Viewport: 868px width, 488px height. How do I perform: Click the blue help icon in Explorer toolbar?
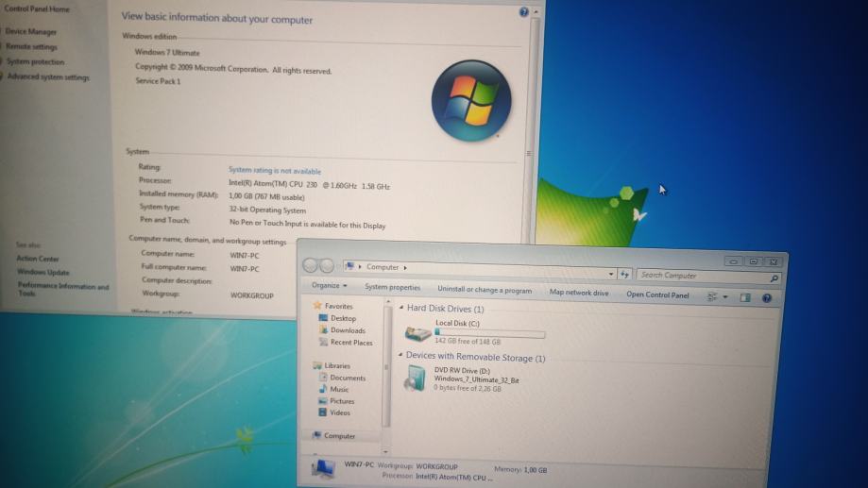767,297
